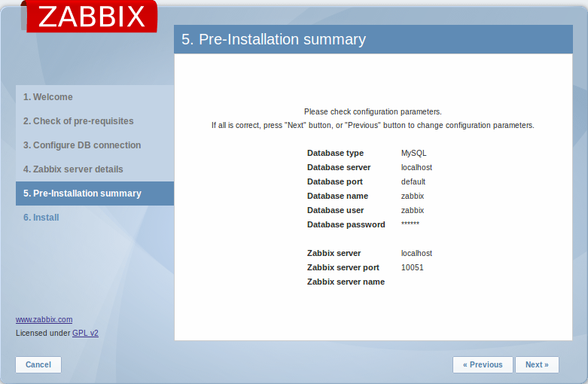Proceed with the Next button

tap(537, 364)
